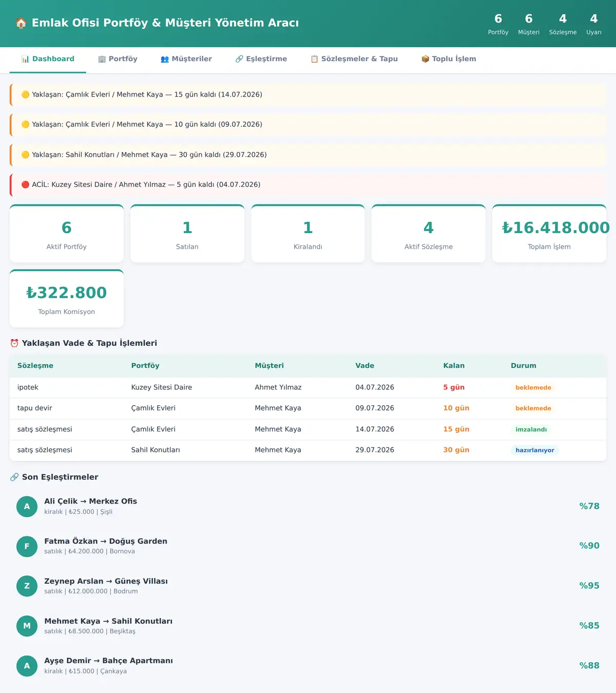Open the Satılan stat card
Image resolution: width=616 pixels, height=693 pixels.
(x=187, y=234)
